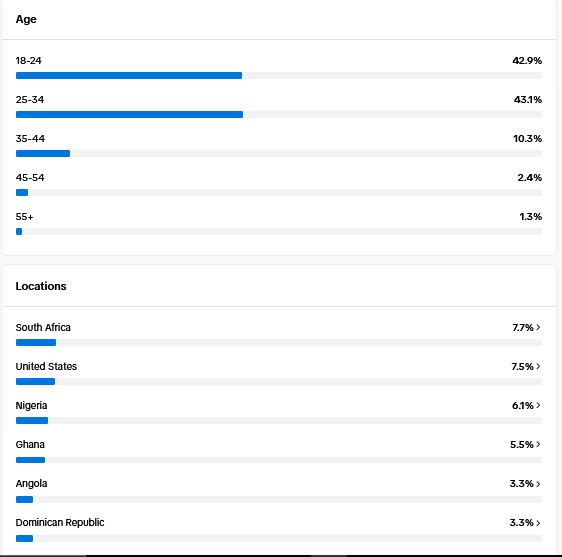
Task: Expand Angola chevron arrow
Action: 538,484
